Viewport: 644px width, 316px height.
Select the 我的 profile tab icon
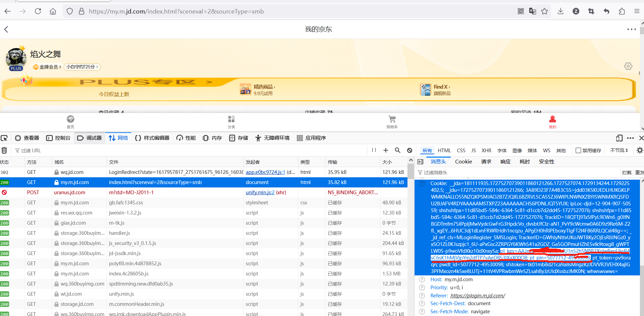pos(552,122)
